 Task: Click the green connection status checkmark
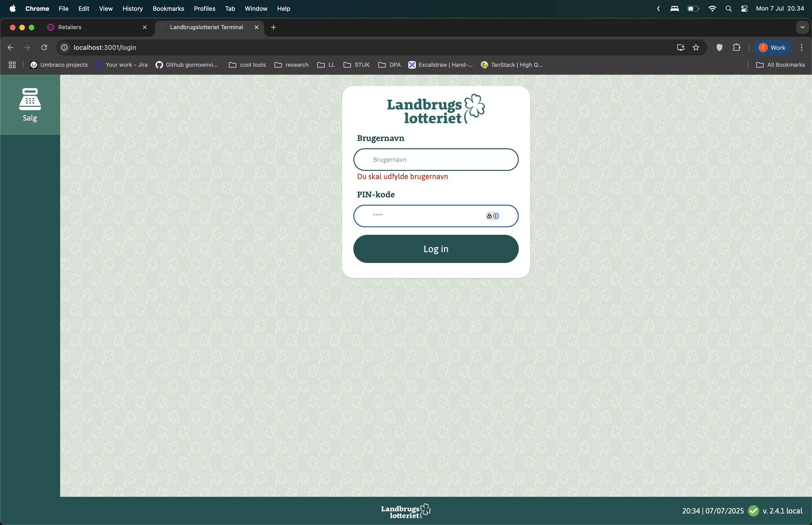pos(753,511)
